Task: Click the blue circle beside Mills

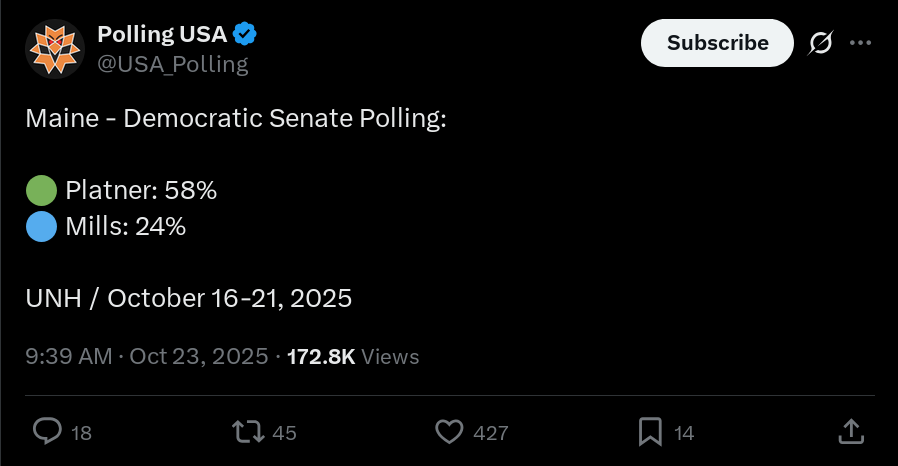Action: pyautogui.click(x=41, y=226)
